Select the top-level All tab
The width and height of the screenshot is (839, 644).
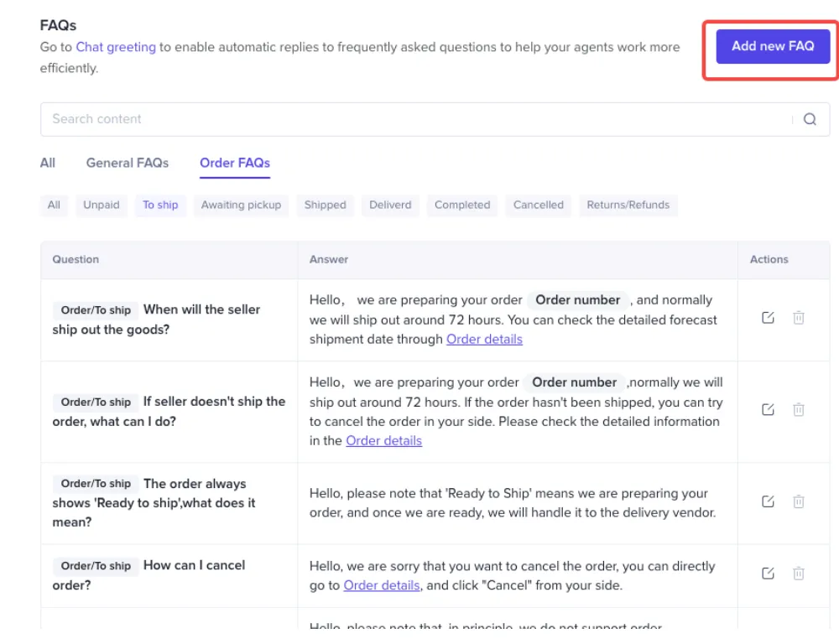[48, 163]
